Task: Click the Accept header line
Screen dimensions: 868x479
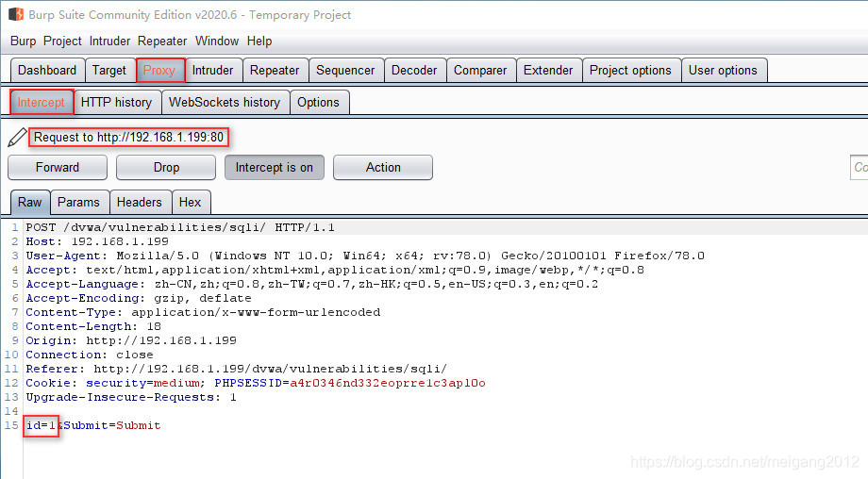Action: (335, 270)
